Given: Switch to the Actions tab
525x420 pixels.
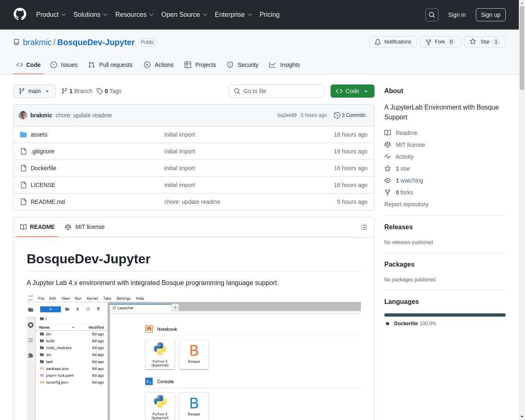Looking at the screenshot, I should coord(159,65).
